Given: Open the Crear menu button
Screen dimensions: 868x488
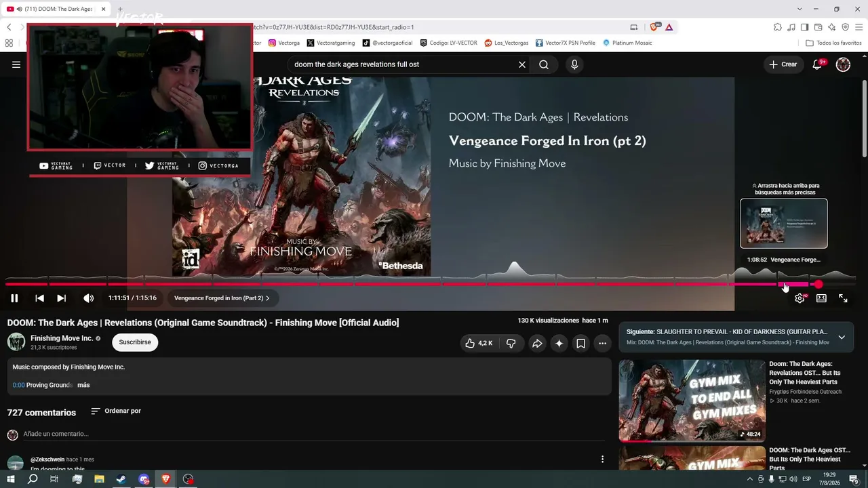Looking at the screenshot, I should tap(783, 64).
